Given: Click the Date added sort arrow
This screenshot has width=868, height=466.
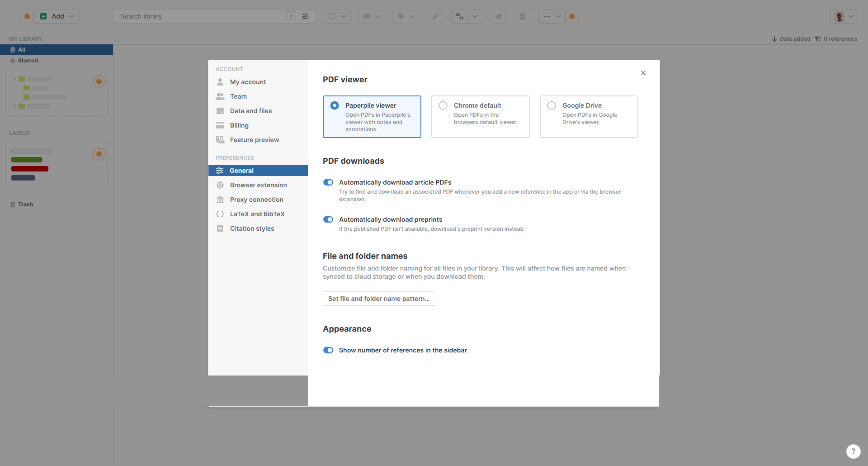Looking at the screenshot, I should coord(774,39).
